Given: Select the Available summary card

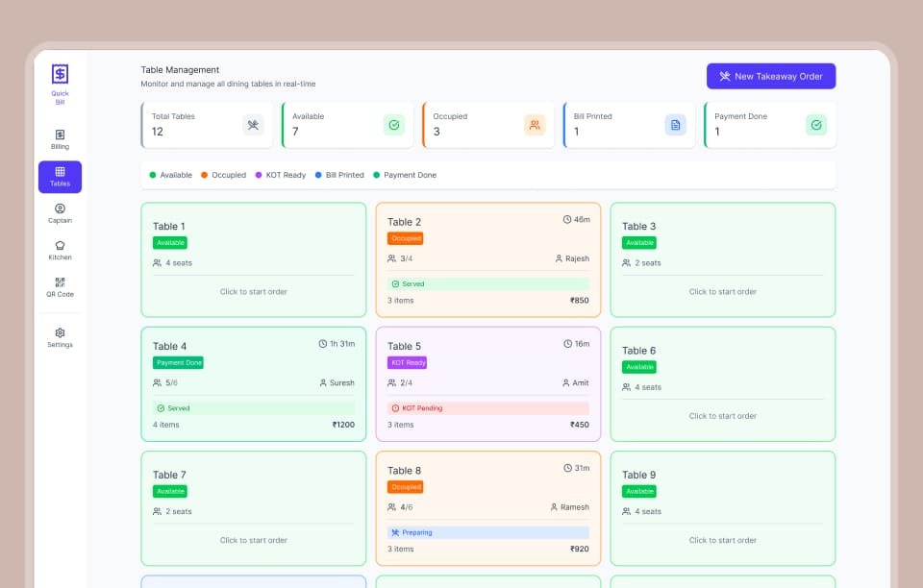Looking at the screenshot, I should [x=347, y=125].
